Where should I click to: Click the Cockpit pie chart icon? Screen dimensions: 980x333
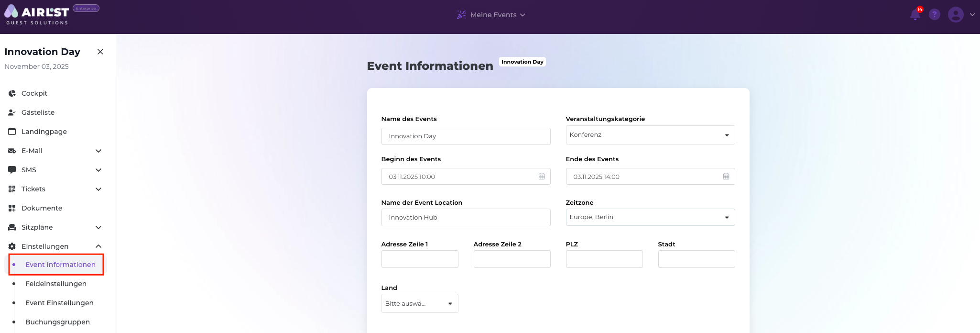(12, 93)
